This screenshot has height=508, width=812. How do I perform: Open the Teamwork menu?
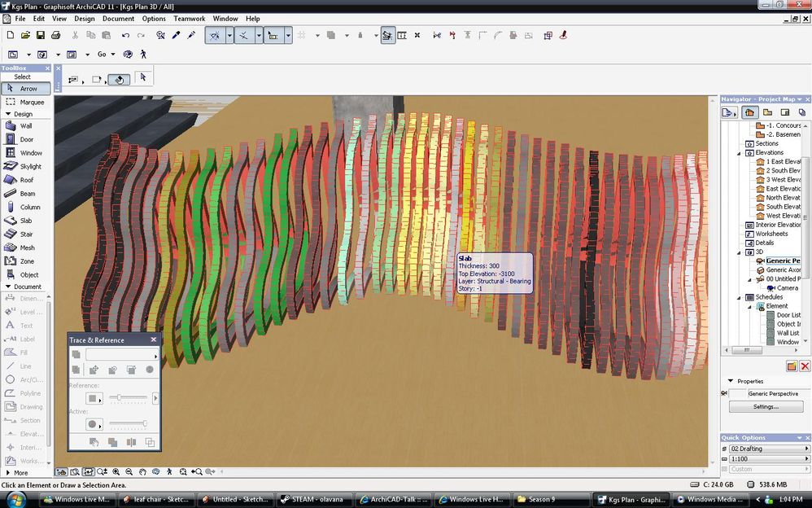point(189,19)
